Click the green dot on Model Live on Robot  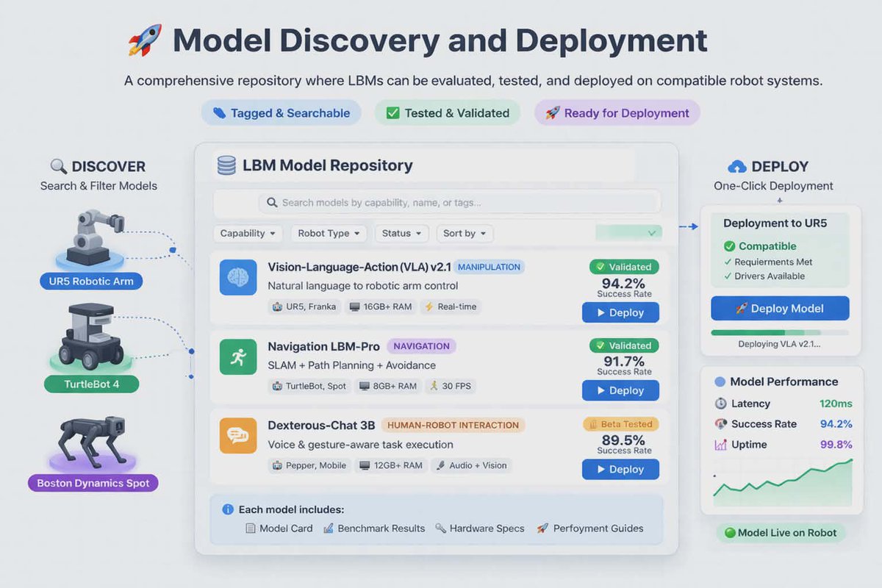[x=730, y=533]
